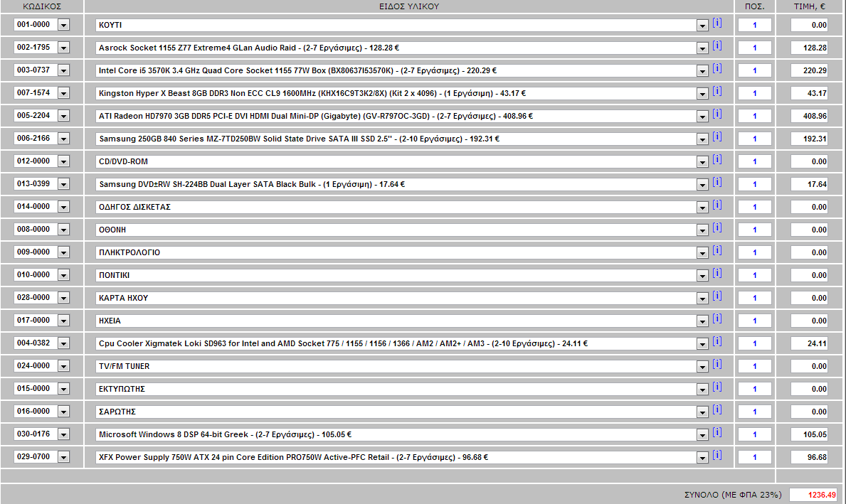Click price field showing 17.64

click(809, 184)
